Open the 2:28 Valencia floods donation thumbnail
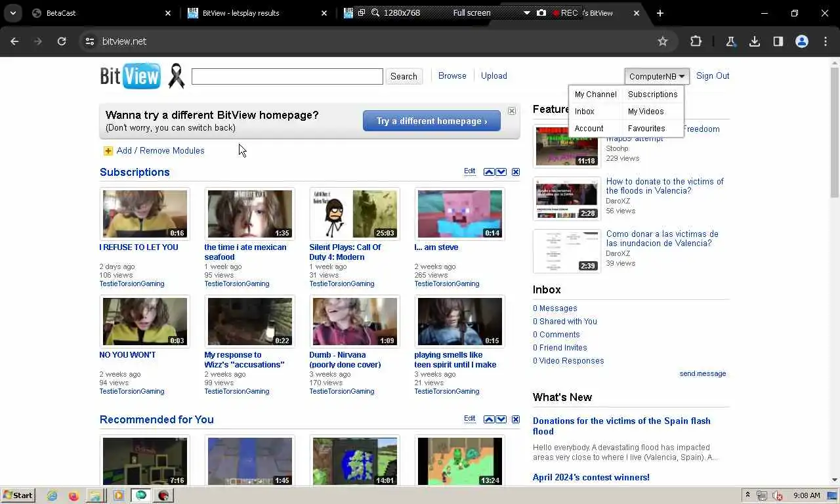Screen dimensions: 840x504 [x=567, y=199]
